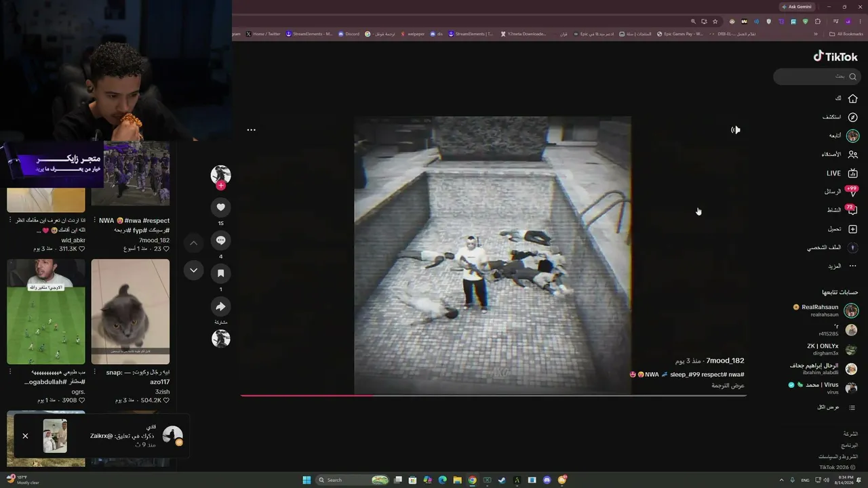Open the browser zoom magnifier icon
Screen dimensions: 868x488
coord(693,22)
